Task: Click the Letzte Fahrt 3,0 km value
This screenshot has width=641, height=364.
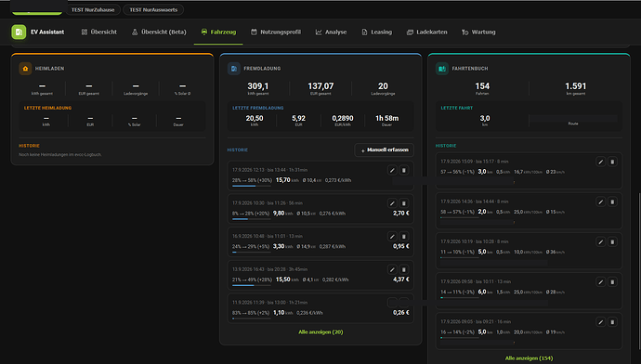Action: 485,118
